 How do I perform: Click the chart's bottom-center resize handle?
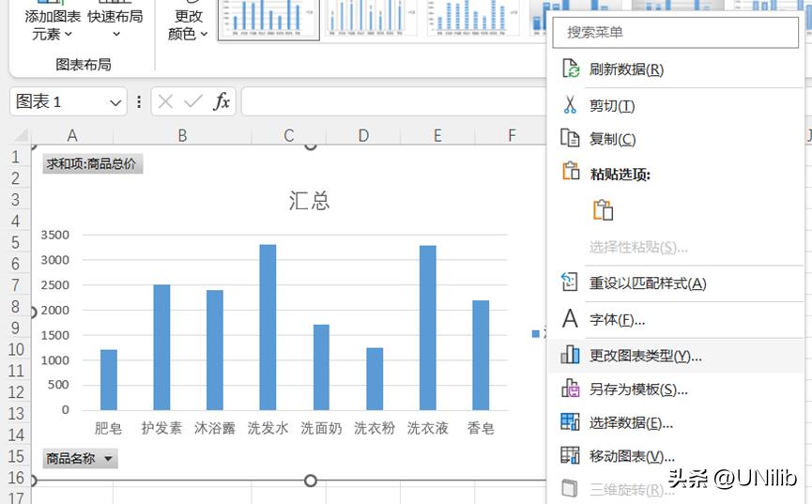(310, 481)
